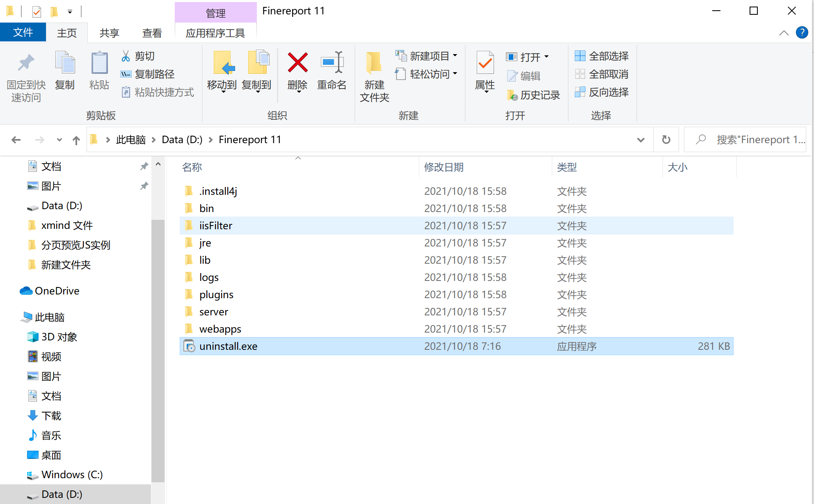Click the Properties checkmark icon
The height and width of the screenshot is (504, 814).
[485, 63]
